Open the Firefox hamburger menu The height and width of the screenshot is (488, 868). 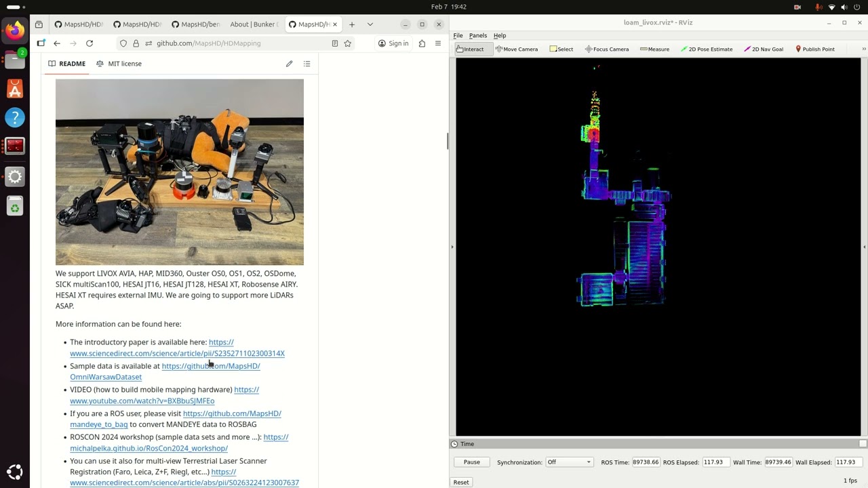pyautogui.click(x=438, y=43)
